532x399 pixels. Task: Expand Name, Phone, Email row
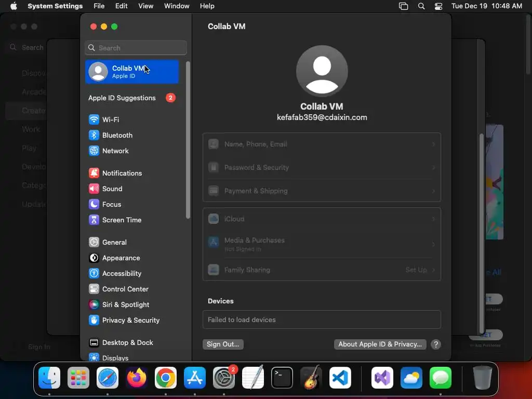322,144
